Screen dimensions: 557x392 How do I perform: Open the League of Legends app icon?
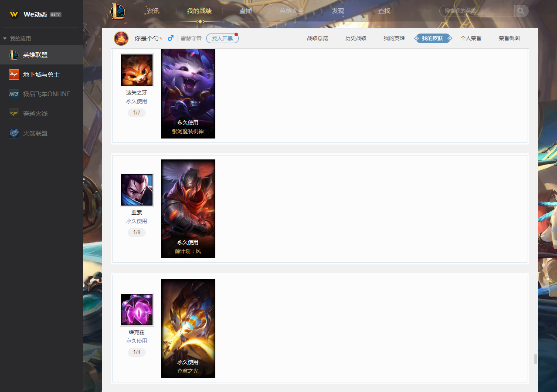[14, 55]
